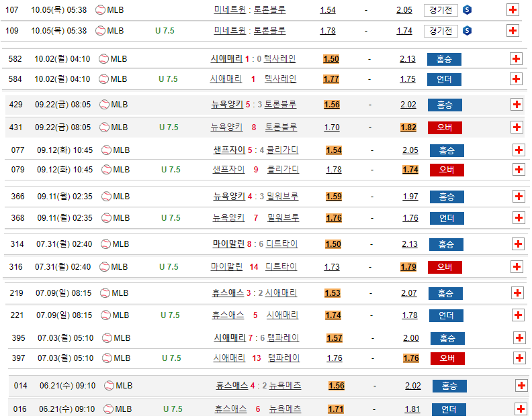Click the blue S badge in row 109
532x420 pixels.
tap(468, 31)
